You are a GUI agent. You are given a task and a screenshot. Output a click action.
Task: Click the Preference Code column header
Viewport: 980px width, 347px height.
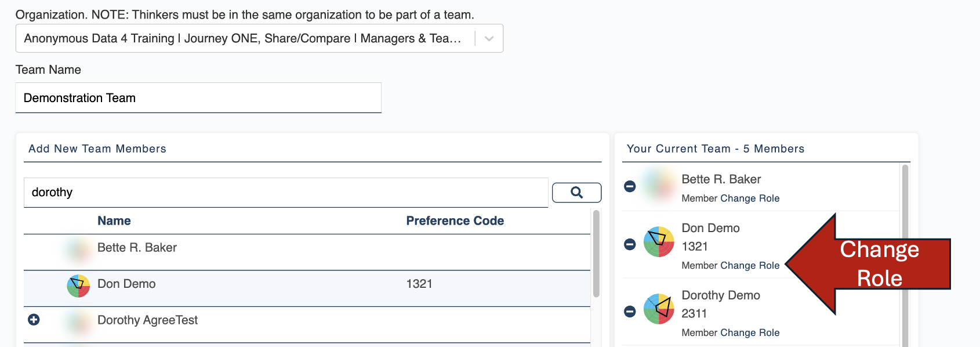(x=455, y=221)
